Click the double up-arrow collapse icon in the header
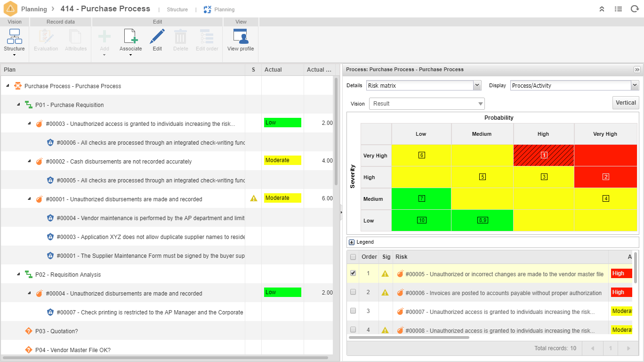The height and width of the screenshot is (362, 644). click(x=602, y=9)
